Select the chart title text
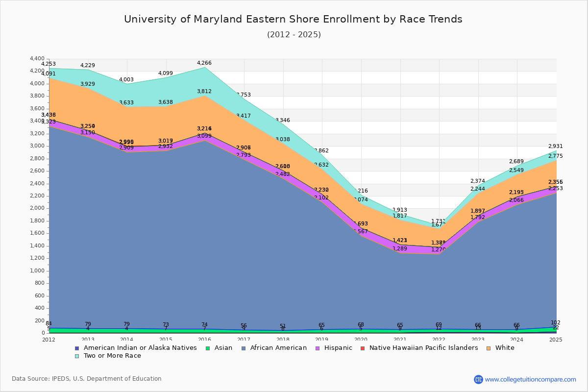The height and width of the screenshot is (392, 588). pyautogui.click(x=293, y=19)
